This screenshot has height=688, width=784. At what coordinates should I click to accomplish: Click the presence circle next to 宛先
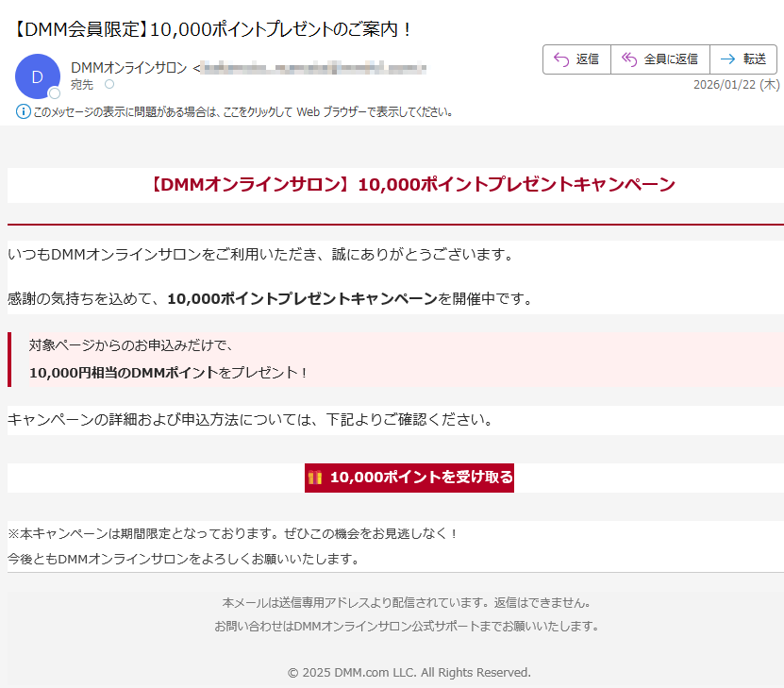click(x=109, y=85)
